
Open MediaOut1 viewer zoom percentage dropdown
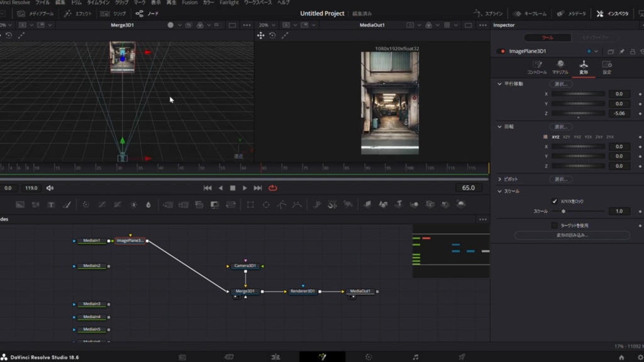point(266,25)
